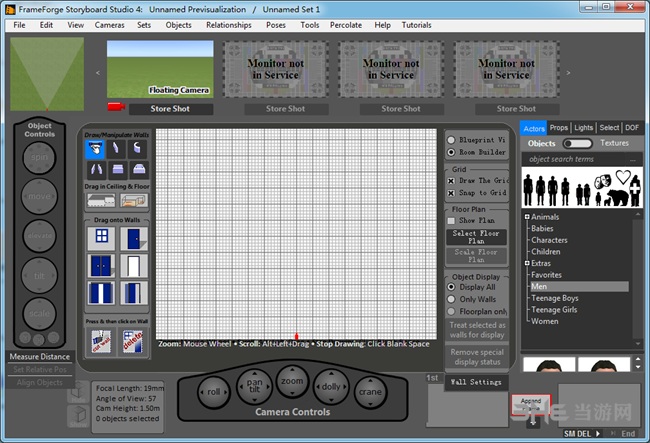Click the object search terms field
Viewport: 650px width, 443px height.
click(575, 160)
